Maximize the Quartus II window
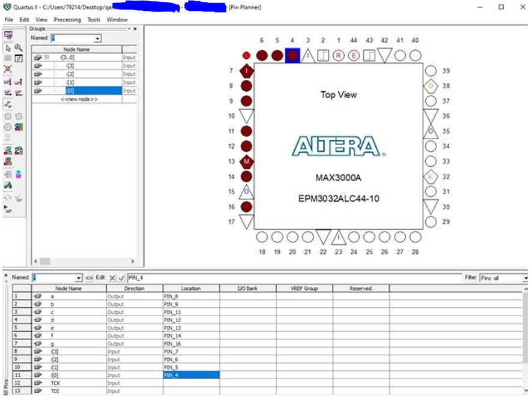The height and width of the screenshot is (402, 532). pos(501,7)
